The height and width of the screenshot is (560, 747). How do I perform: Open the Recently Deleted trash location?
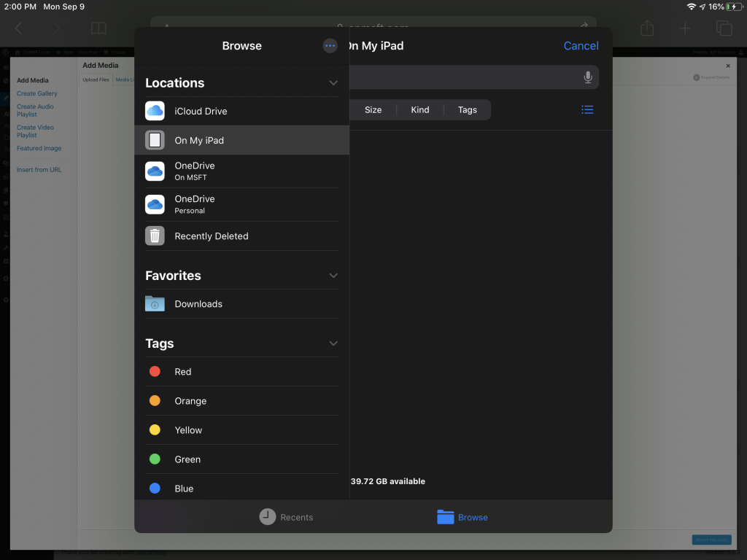pos(212,236)
